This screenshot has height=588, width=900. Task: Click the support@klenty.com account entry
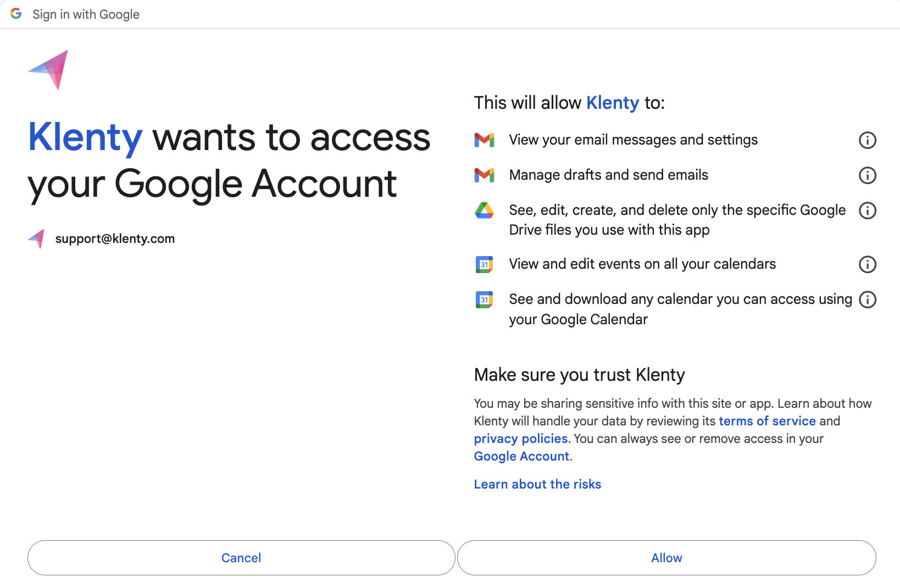tap(114, 238)
